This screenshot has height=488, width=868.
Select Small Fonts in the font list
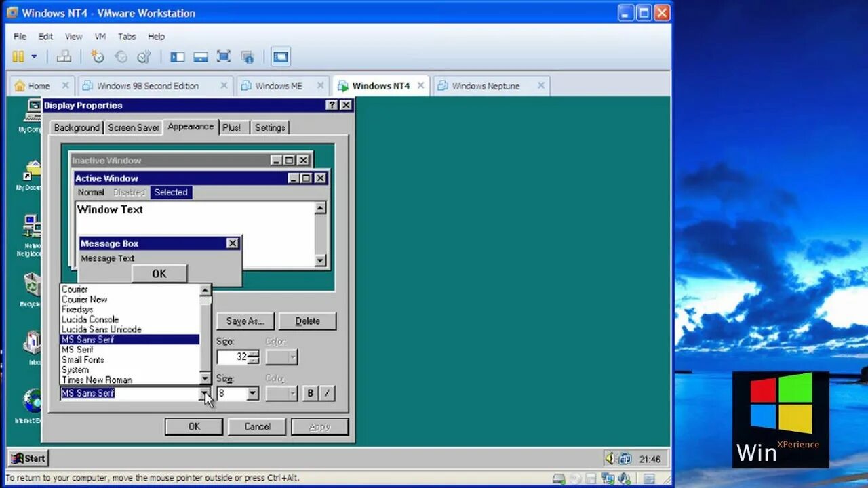(x=130, y=360)
